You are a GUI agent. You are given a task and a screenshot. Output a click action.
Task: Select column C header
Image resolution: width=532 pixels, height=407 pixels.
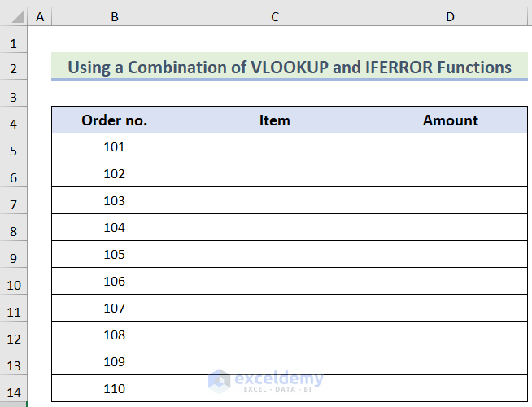(275, 16)
